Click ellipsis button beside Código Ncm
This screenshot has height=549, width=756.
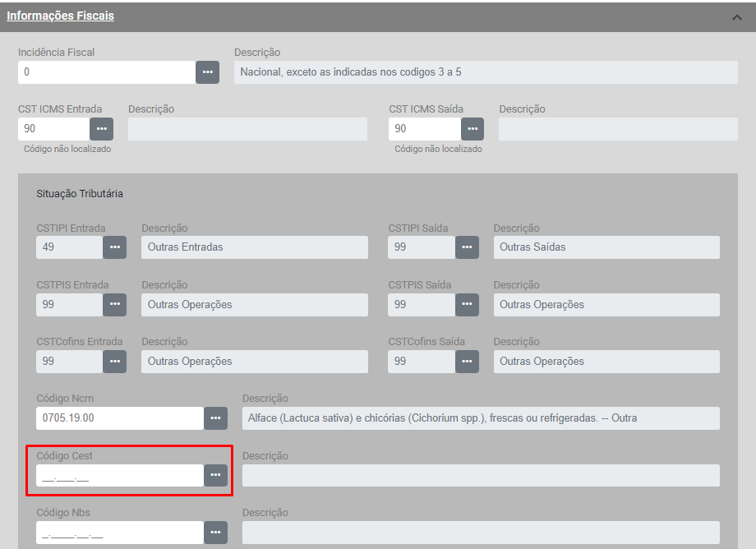pyautogui.click(x=215, y=418)
